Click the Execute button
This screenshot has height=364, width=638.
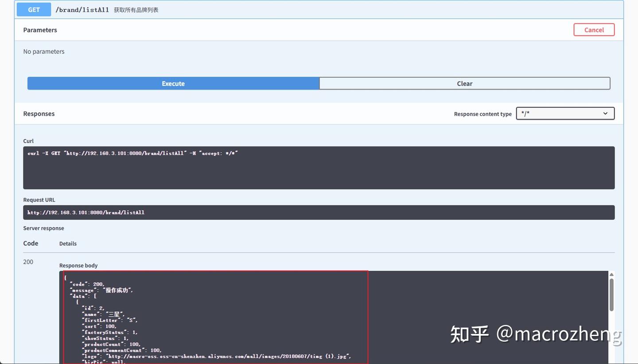click(173, 83)
